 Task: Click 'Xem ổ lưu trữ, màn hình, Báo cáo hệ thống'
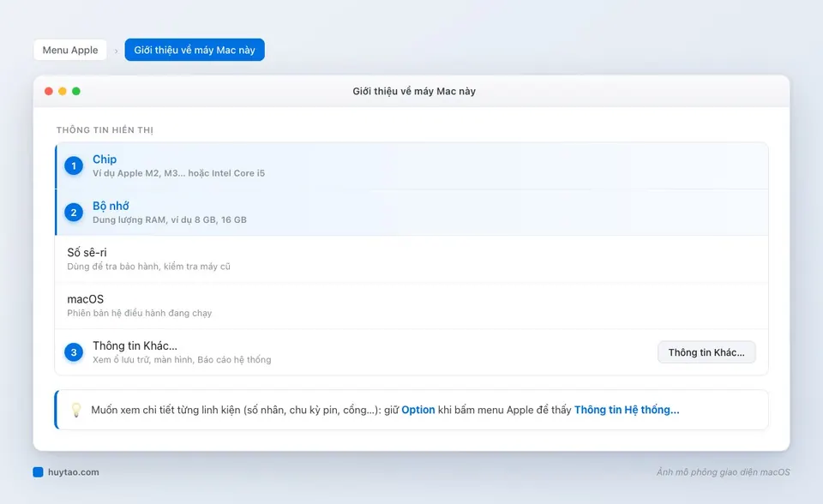[x=182, y=360]
